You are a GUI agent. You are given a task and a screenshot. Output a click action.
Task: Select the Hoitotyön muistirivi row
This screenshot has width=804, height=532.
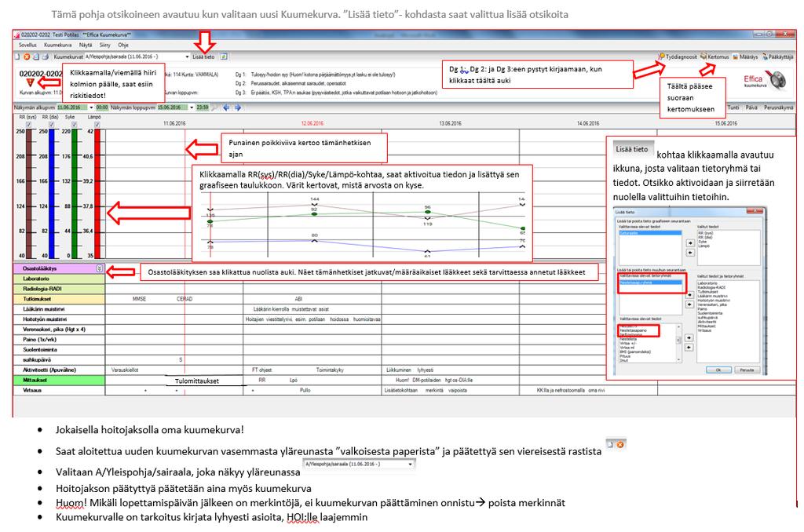click(59, 319)
